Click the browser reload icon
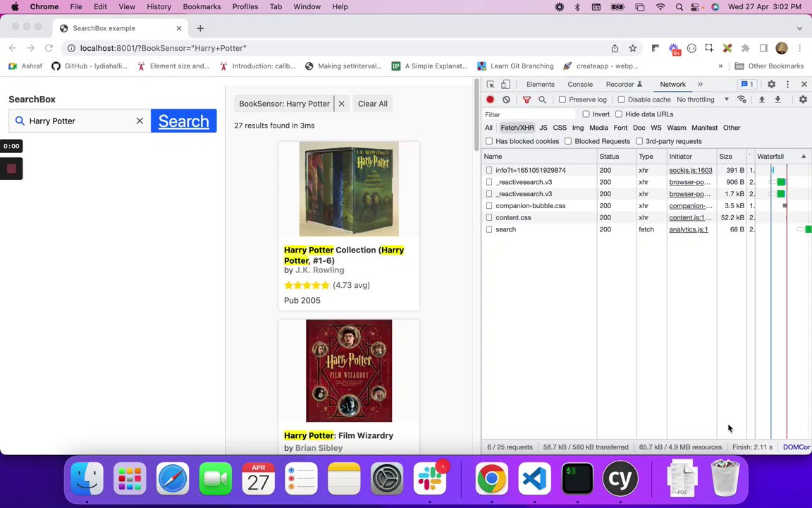Viewport: 812px width, 508px height. 49,48
